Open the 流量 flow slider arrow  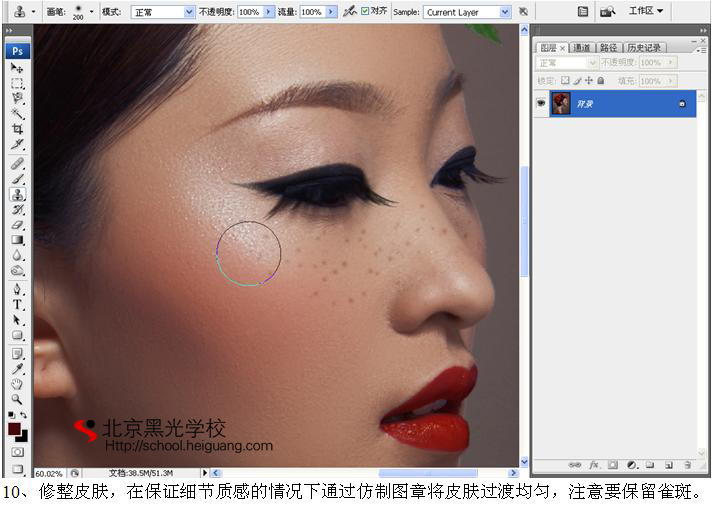pyautogui.click(x=331, y=12)
